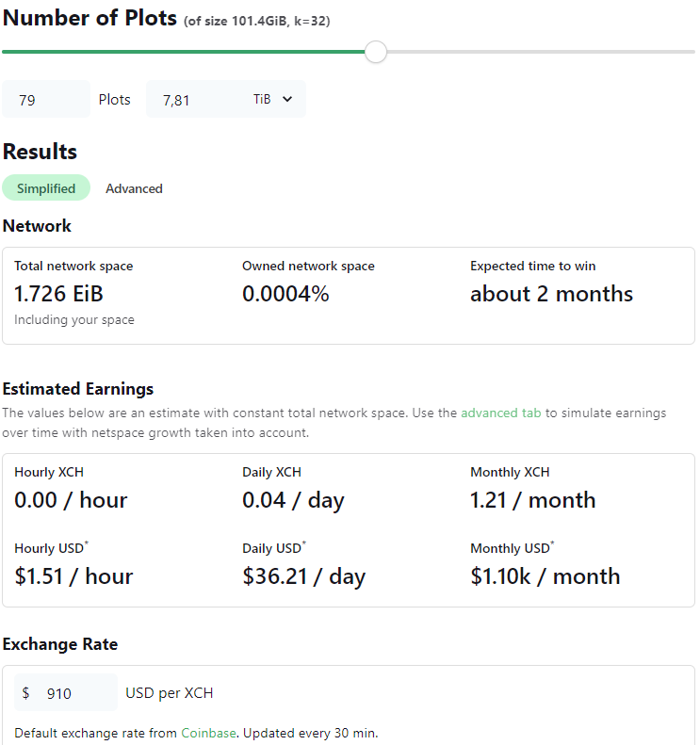This screenshot has width=700, height=745.
Task: Click the dollar sign icon in the exchange rate box
Action: click(26, 693)
